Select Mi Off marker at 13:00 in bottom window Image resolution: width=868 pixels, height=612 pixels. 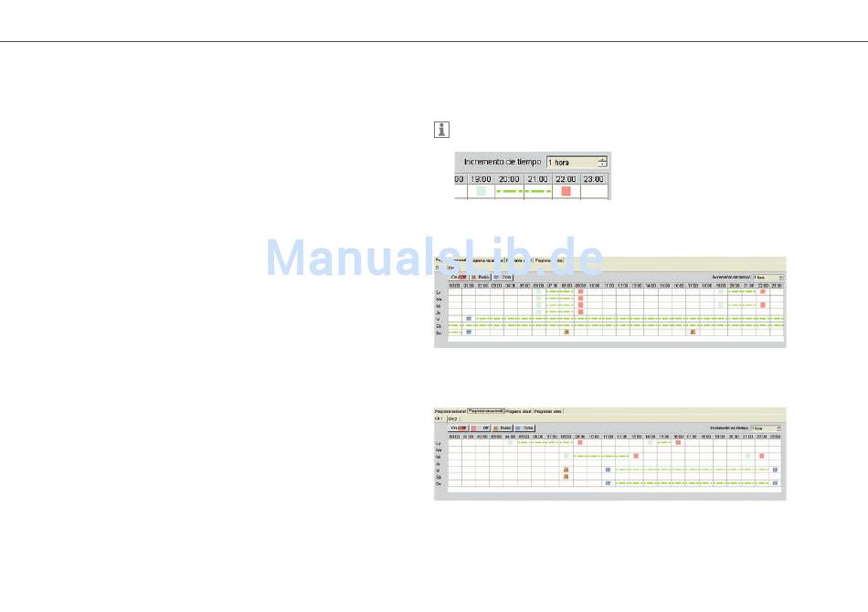[636, 456]
